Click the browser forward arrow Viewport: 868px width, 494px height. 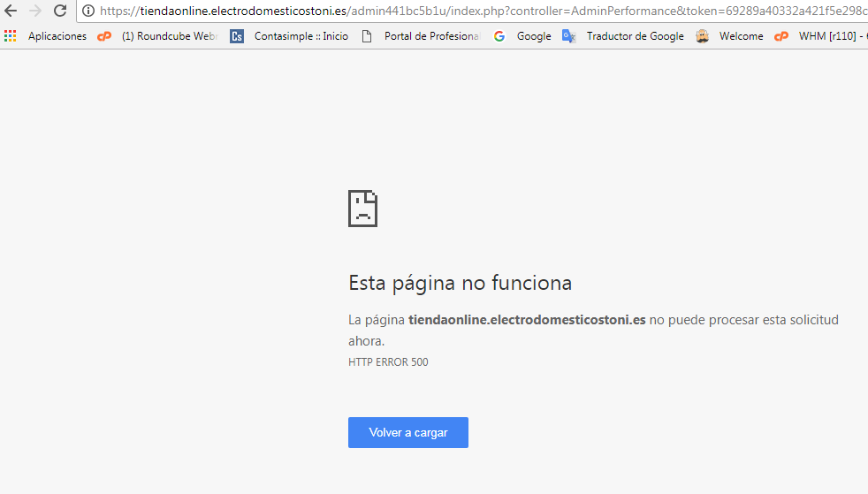pos(34,11)
